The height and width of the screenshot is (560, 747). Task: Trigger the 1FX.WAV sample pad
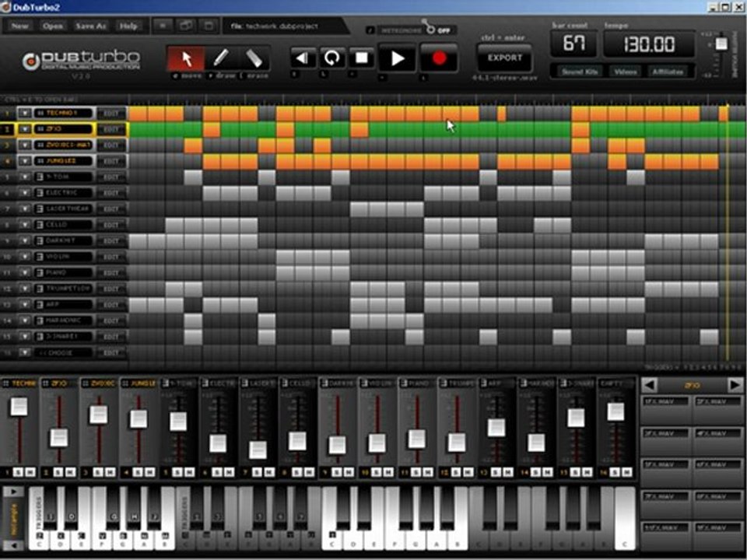665,411
